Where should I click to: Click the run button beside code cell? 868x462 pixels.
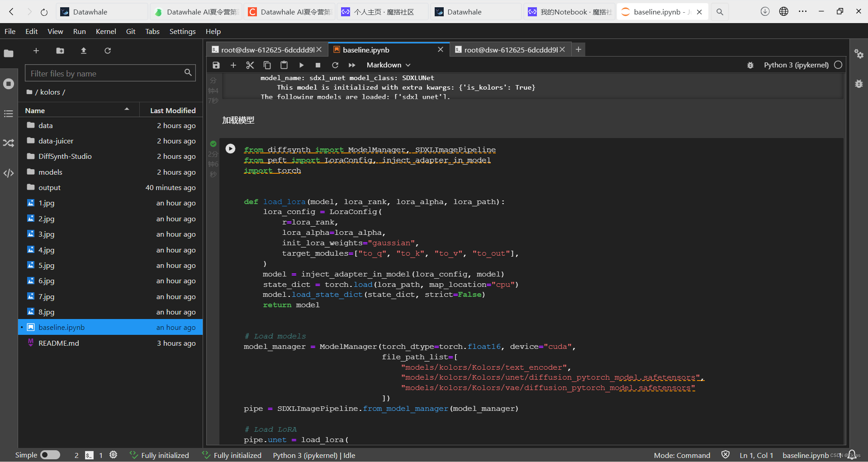(x=230, y=148)
